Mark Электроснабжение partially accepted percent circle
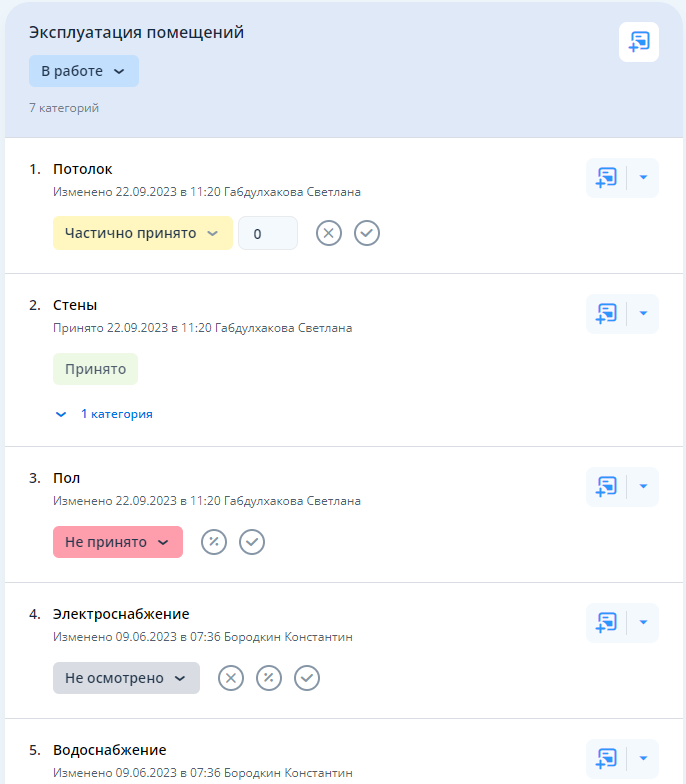 pyautogui.click(x=269, y=678)
